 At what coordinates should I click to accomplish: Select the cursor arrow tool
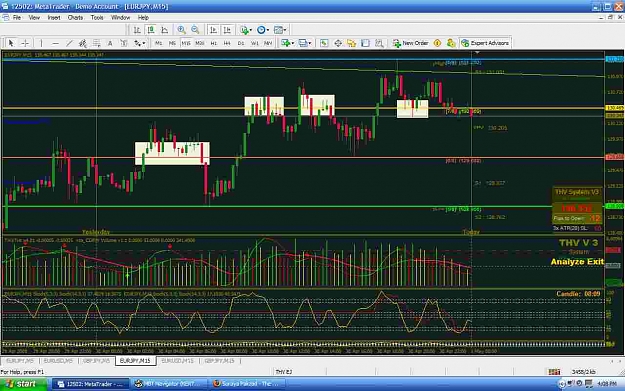click(11, 43)
